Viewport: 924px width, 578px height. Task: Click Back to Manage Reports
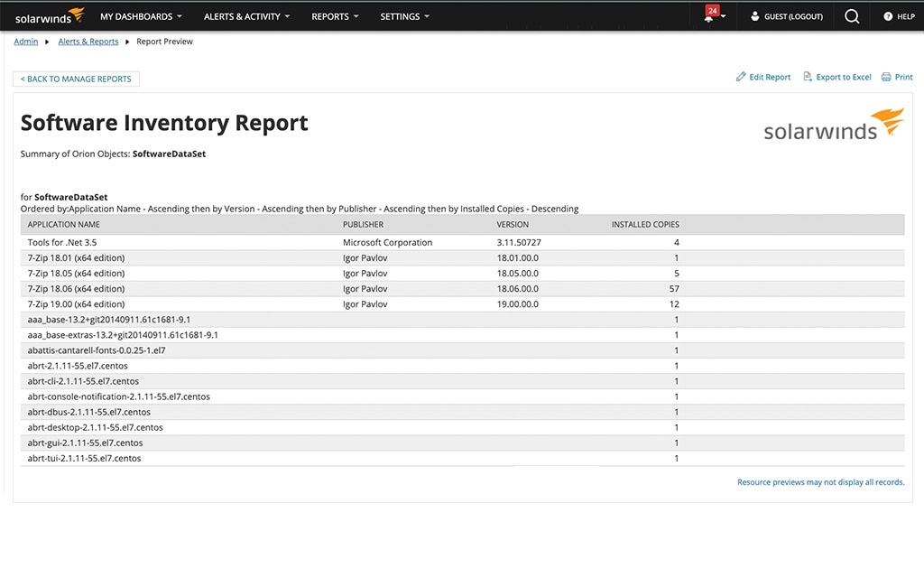pyautogui.click(x=76, y=79)
